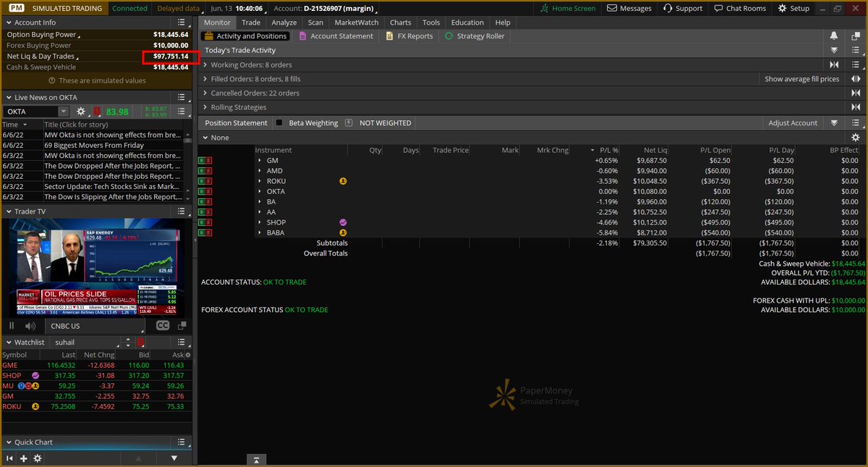Open the FX Reports sub-tab

409,36
